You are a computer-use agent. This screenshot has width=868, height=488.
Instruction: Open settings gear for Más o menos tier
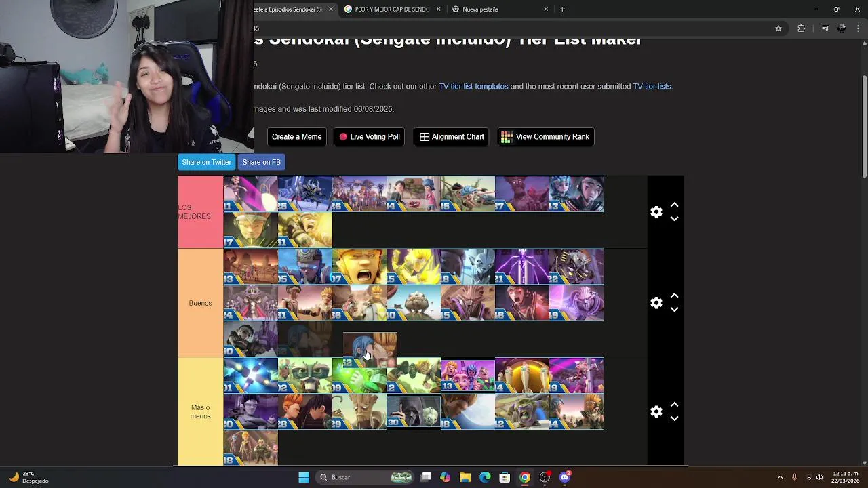point(656,411)
